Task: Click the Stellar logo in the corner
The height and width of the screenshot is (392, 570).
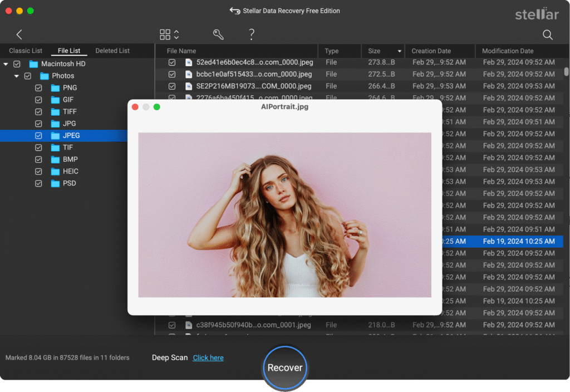Action: point(537,14)
